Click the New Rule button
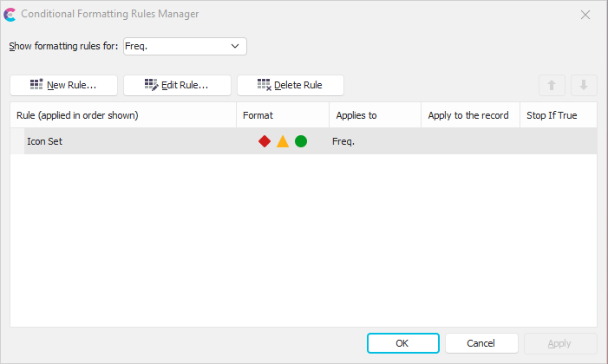 63,85
